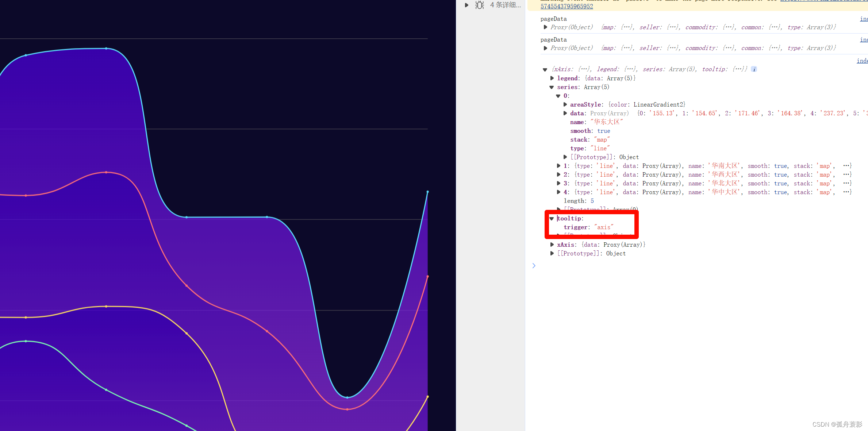This screenshot has width=868, height=431.
Task: Expand series item 3 华北大区
Action: [558, 183]
